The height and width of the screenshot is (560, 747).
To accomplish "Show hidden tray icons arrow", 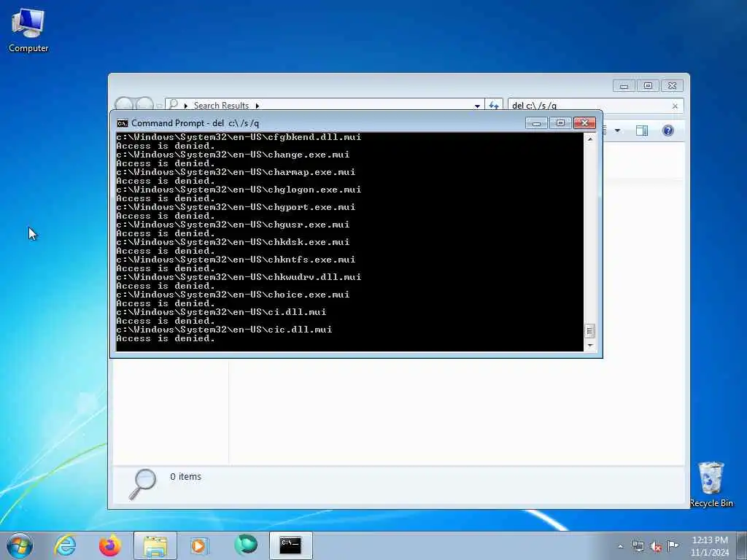I will [620, 547].
